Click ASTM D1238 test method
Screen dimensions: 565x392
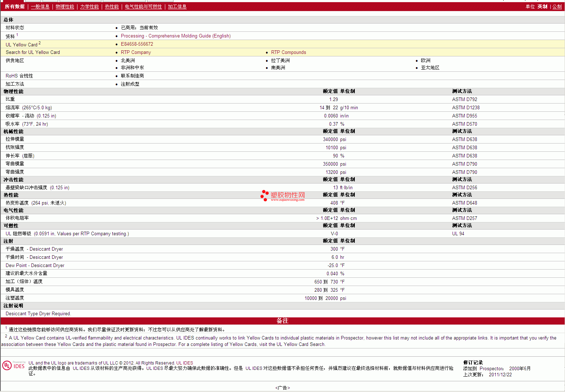pos(466,107)
